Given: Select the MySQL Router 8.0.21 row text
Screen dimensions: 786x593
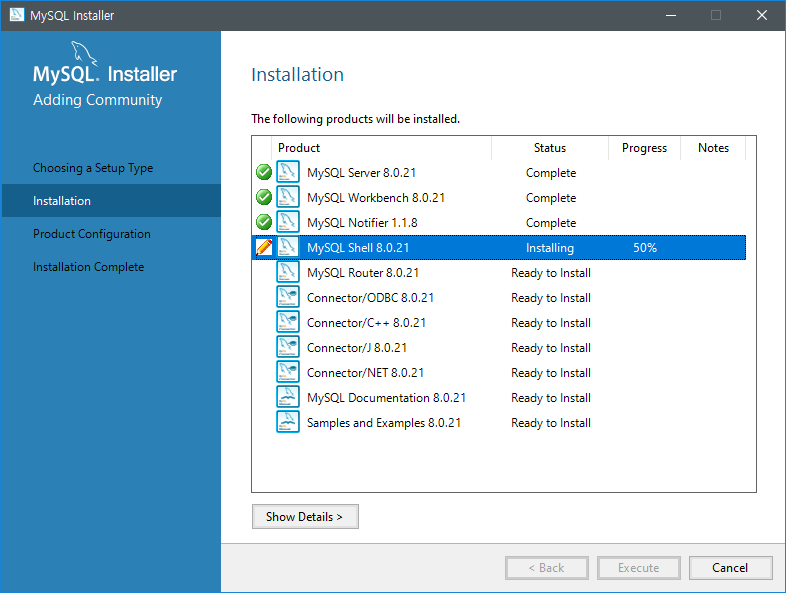Looking at the screenshot, I should (x=363, y=273).
